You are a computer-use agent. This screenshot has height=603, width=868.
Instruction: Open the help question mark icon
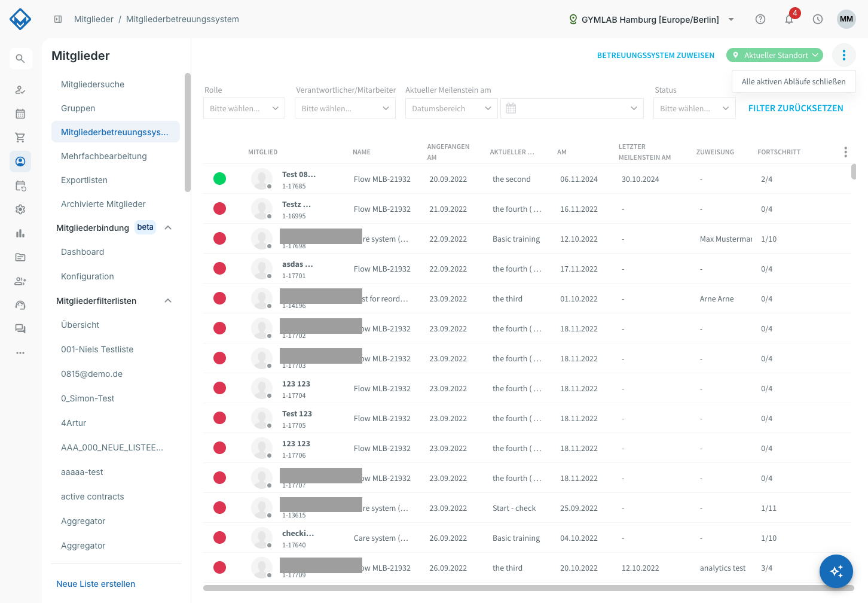pyautogui.click(x=760, y=19)
